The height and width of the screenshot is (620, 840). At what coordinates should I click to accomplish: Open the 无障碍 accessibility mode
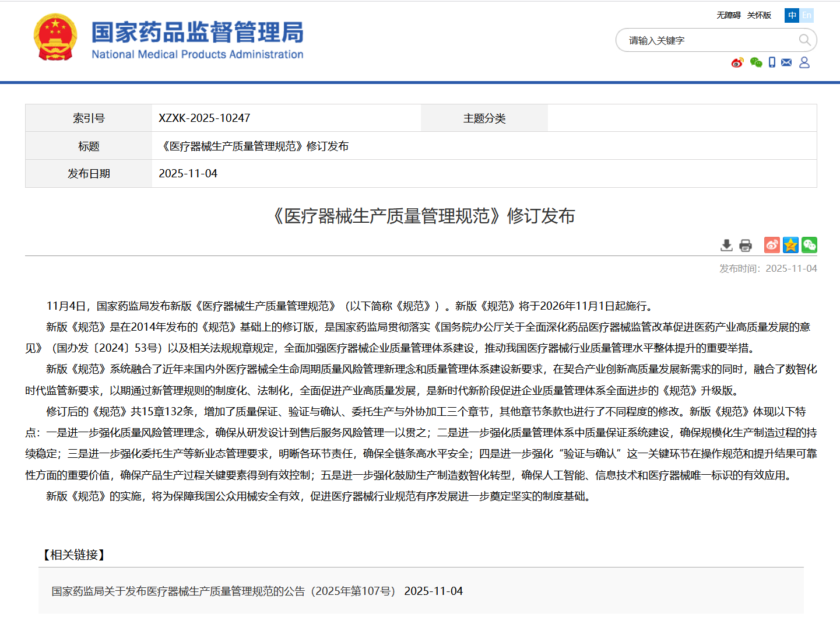click(727, 15)
